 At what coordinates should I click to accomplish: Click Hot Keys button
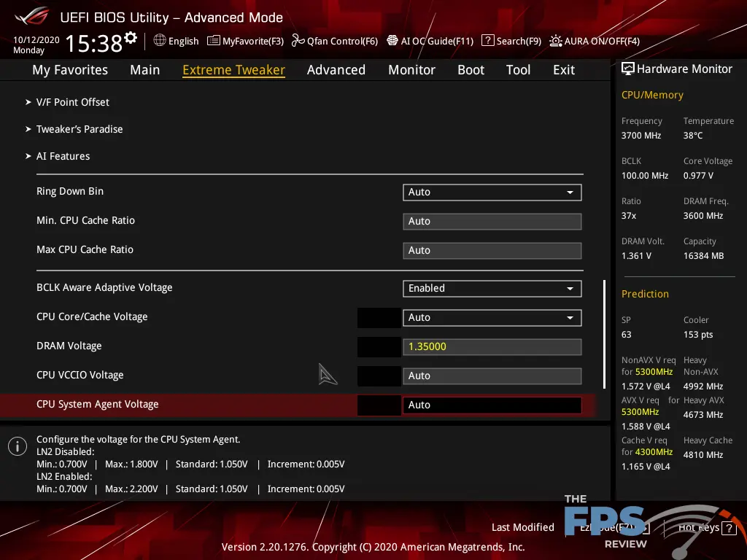point(707,528)
